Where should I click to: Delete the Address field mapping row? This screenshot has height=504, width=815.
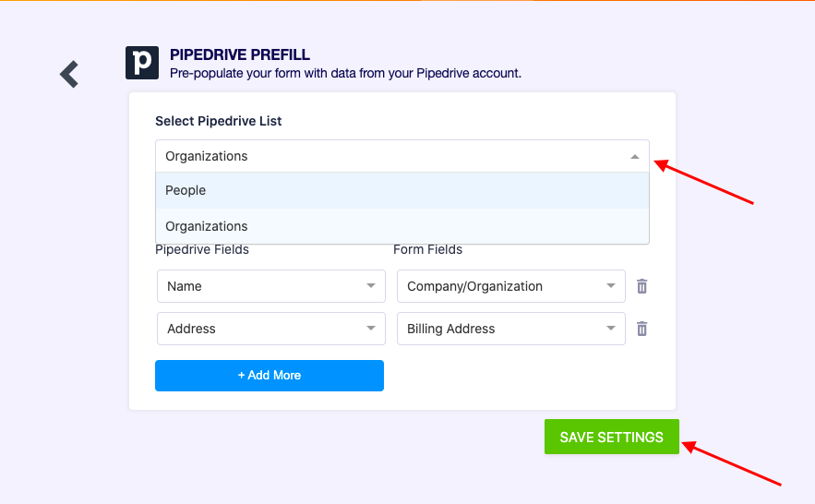(x=642, y=329)
